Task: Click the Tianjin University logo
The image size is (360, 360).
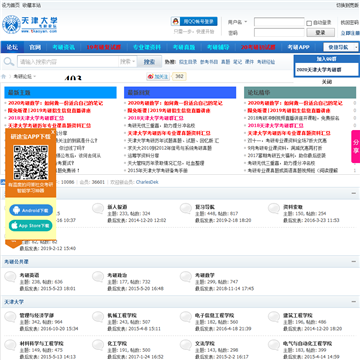Action: [30, 24]
